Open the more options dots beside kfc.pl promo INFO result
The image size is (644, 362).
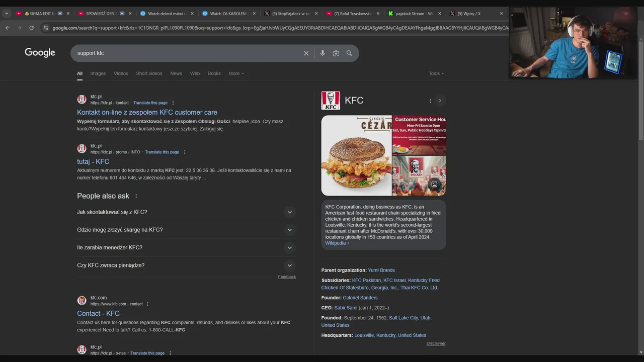pyautogui.click(x=185, y=152)
